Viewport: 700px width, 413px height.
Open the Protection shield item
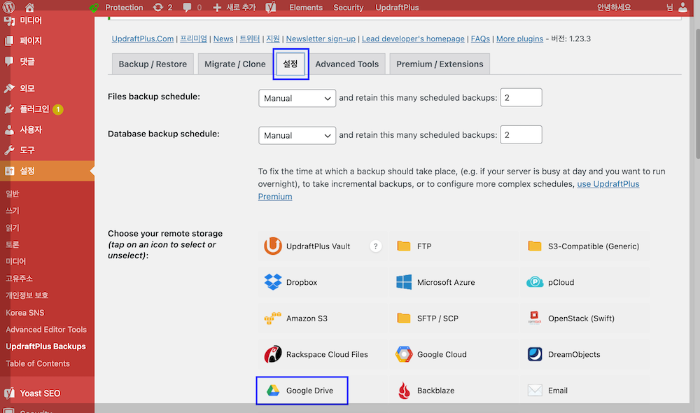coord(116,7)
